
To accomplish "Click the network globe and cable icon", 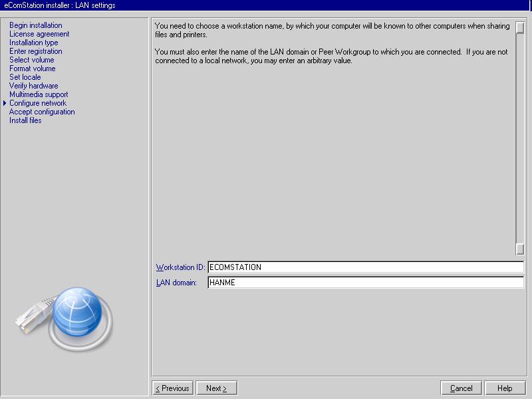I will point(65,315).
